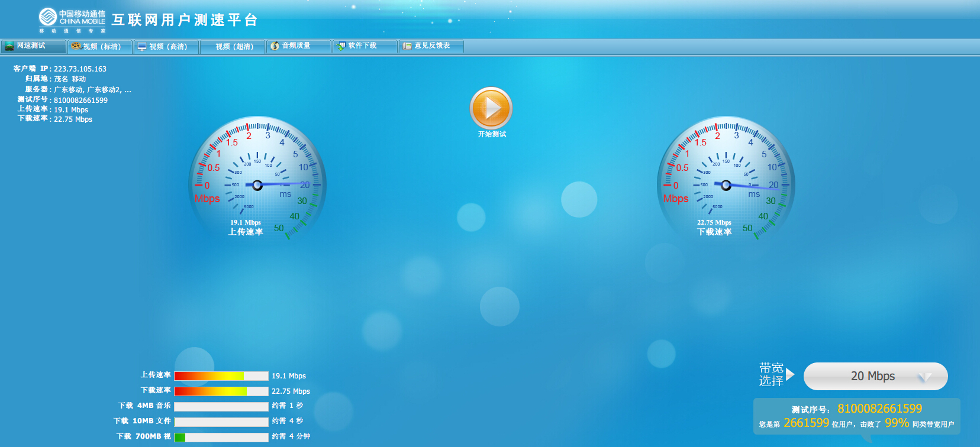Click the 意见反馈表 form icon
Viewport: 980px width, 447px height.
407,46
